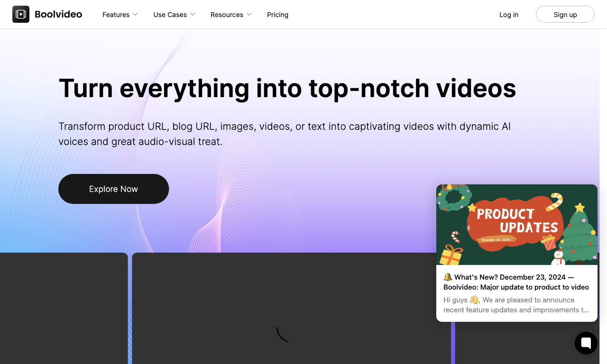
Task: Click the loading video preview panel
Action: pos(291,308)
